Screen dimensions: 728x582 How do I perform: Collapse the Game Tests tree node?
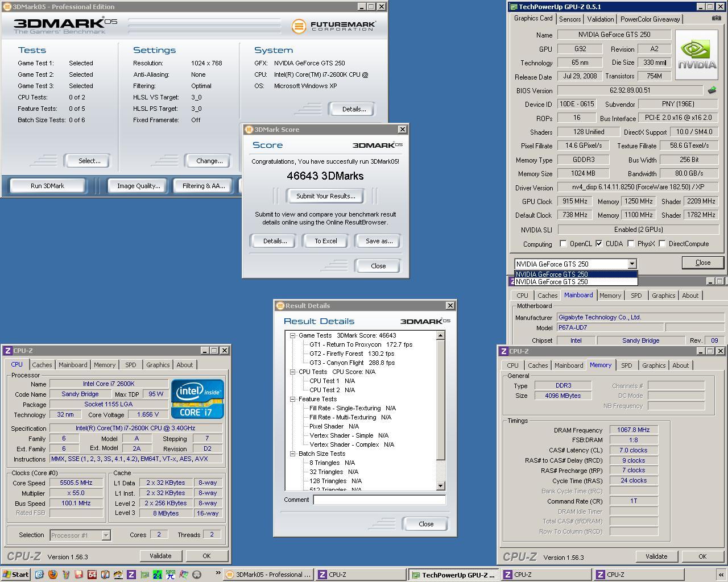[293, 335]
